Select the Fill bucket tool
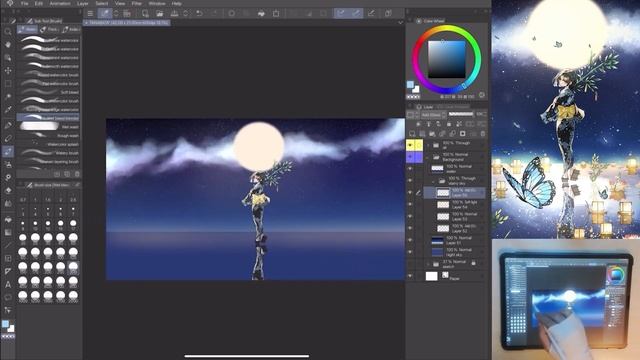The image size is (640, 360). click(8, 220)
